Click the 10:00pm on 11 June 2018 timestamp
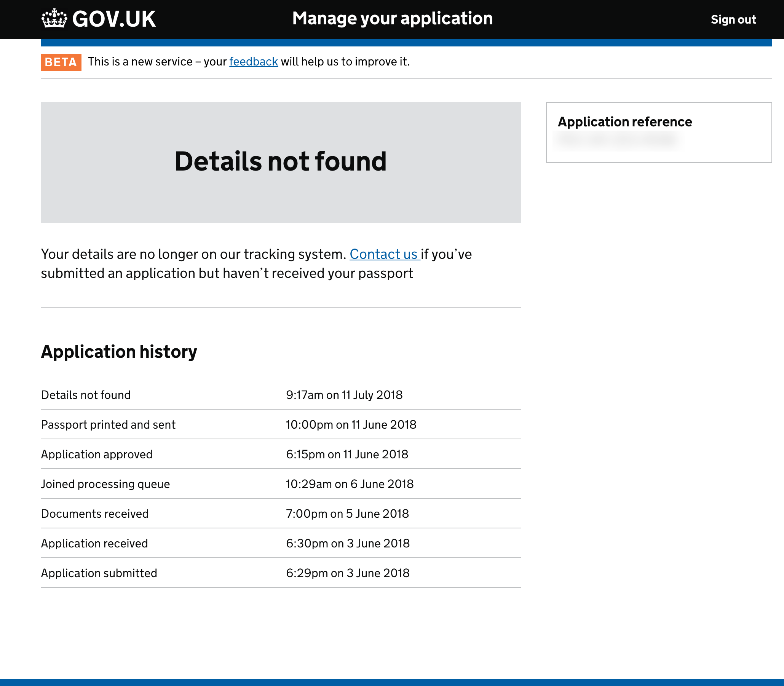Viewport: 784px width, 686px height. (x=351, y=424)
